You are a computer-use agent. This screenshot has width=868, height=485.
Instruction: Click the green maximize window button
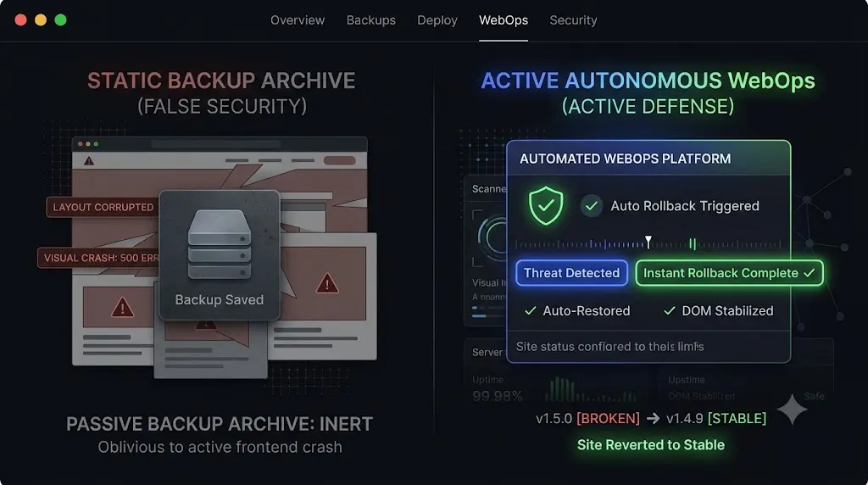(x=60, y=20)
